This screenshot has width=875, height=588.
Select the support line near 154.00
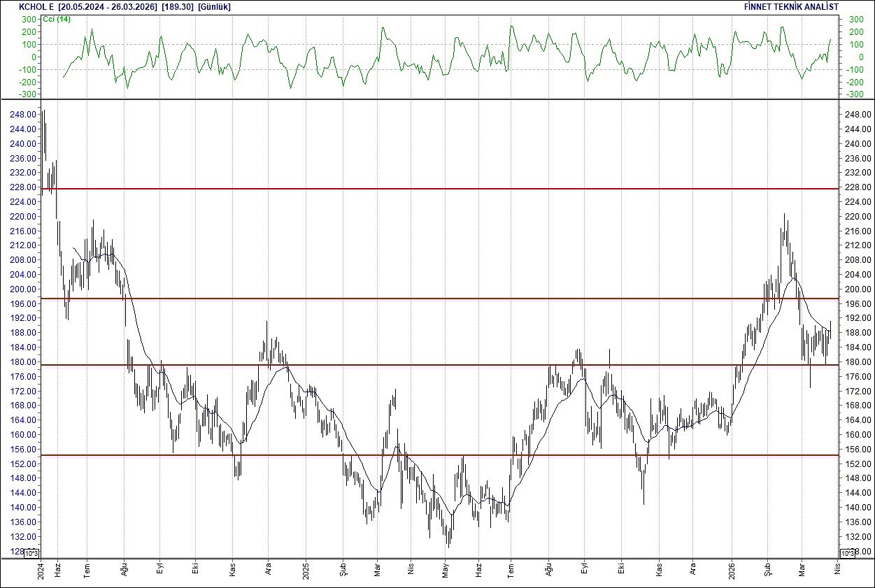pyautogui.click(x=420, y=455)
